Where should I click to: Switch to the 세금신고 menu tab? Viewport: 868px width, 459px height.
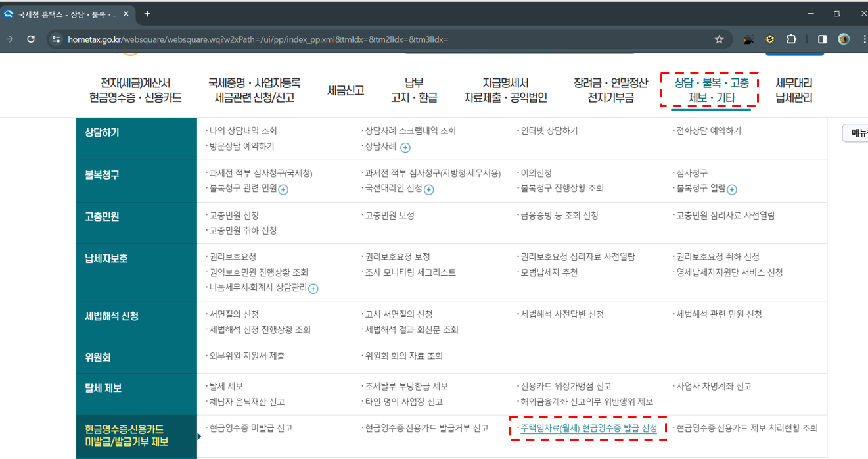tap(345, 89)
